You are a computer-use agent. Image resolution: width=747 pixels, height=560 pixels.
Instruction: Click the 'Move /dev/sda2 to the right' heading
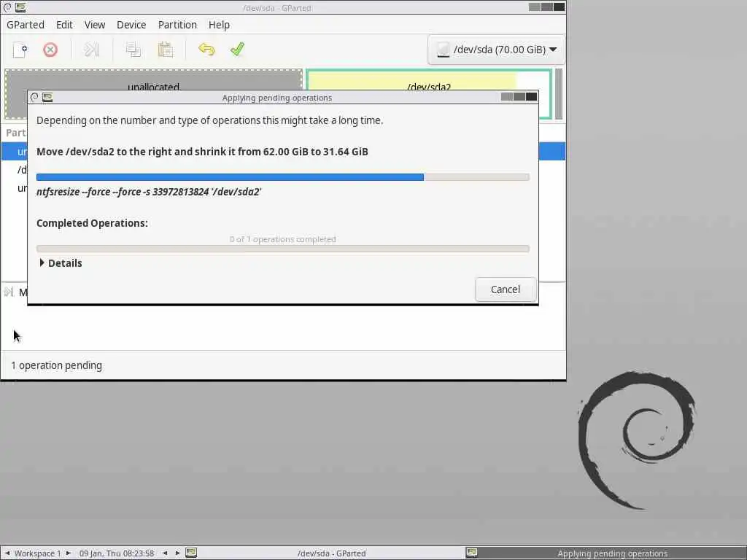coord(202,152)
